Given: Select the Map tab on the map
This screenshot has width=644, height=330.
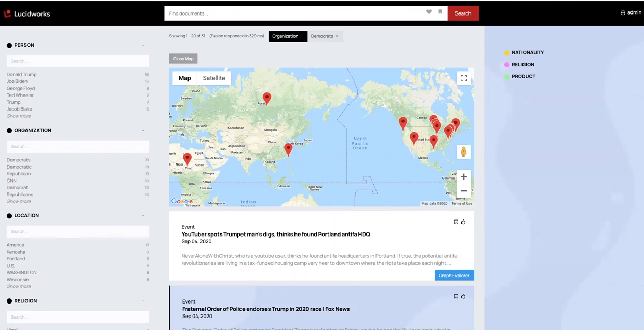Looking at the screenshot, I should (184, 78).
